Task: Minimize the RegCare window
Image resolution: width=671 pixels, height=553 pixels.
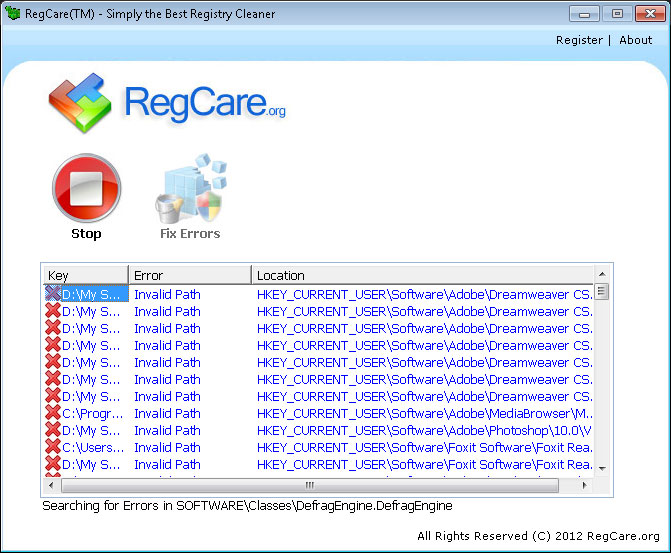Action: click(x=584, y=14)
